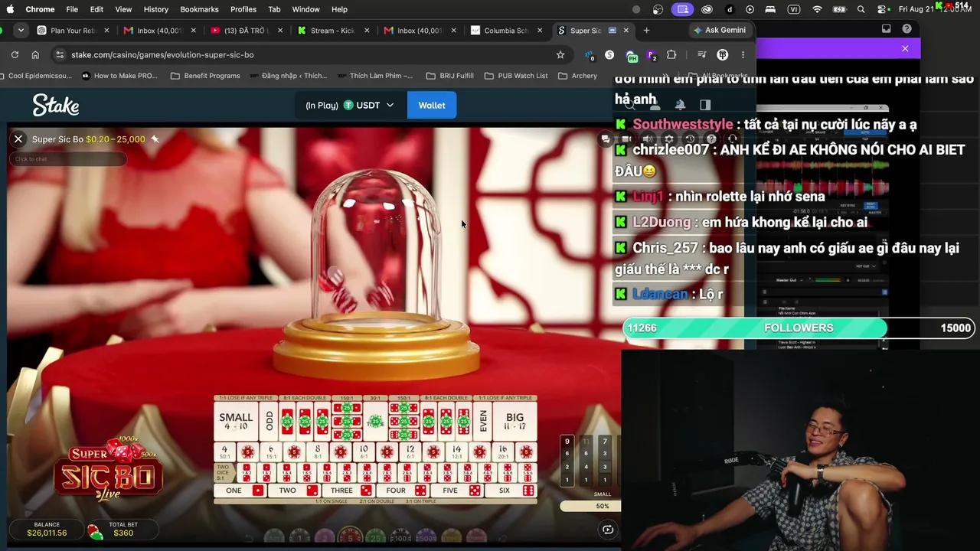
Task: Bet on single number FOUR
Action: pyautogui.click(x=403, y=491)
